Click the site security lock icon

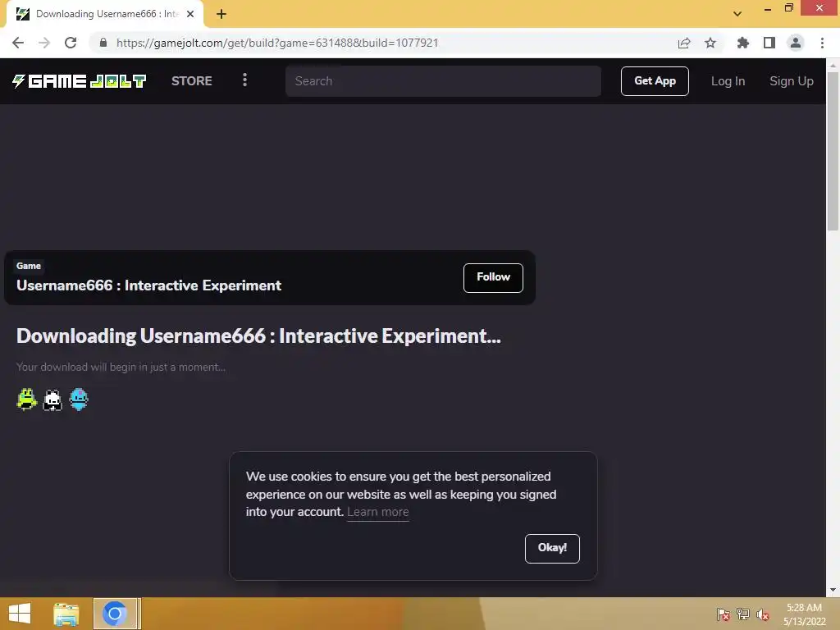click(x=103, y=43)
